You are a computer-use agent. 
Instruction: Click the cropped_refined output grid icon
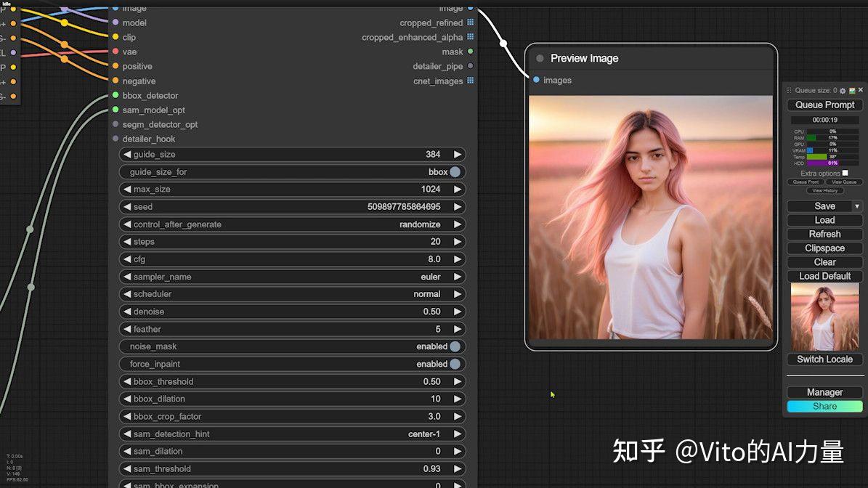pos(470,23)
